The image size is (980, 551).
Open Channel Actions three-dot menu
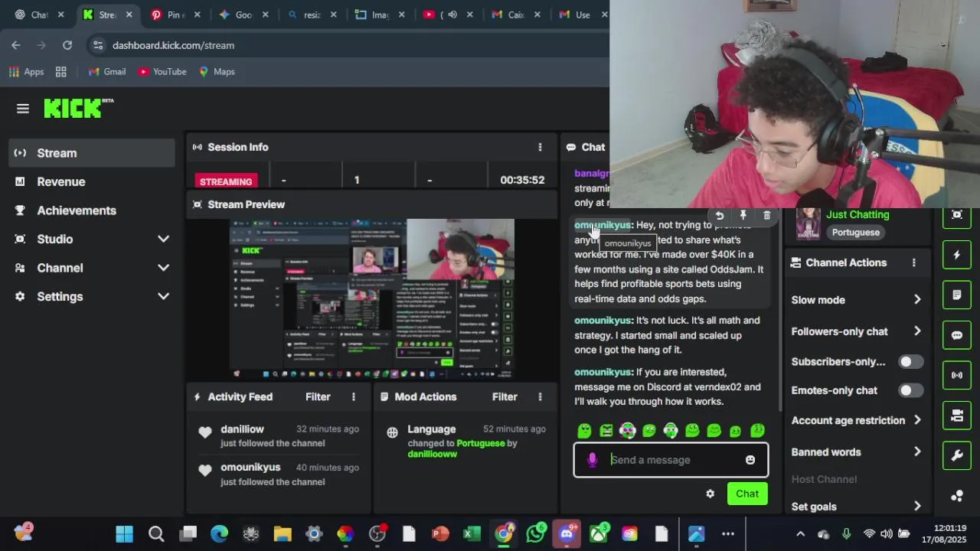pyautogui.click(x=913, y=262)
